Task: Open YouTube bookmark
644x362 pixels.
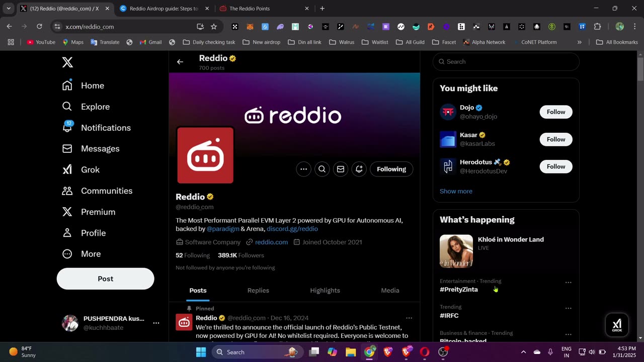Action: [41, 42]
